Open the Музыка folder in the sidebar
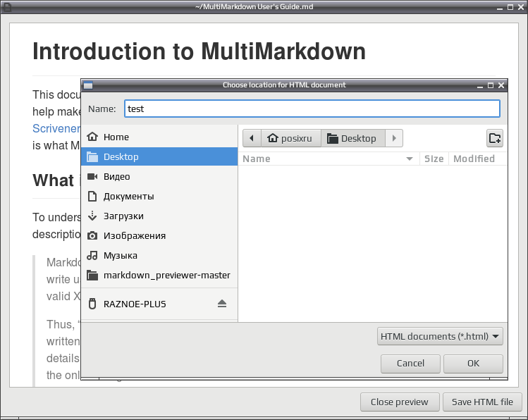The image size is (528, 420). (159, 255)
